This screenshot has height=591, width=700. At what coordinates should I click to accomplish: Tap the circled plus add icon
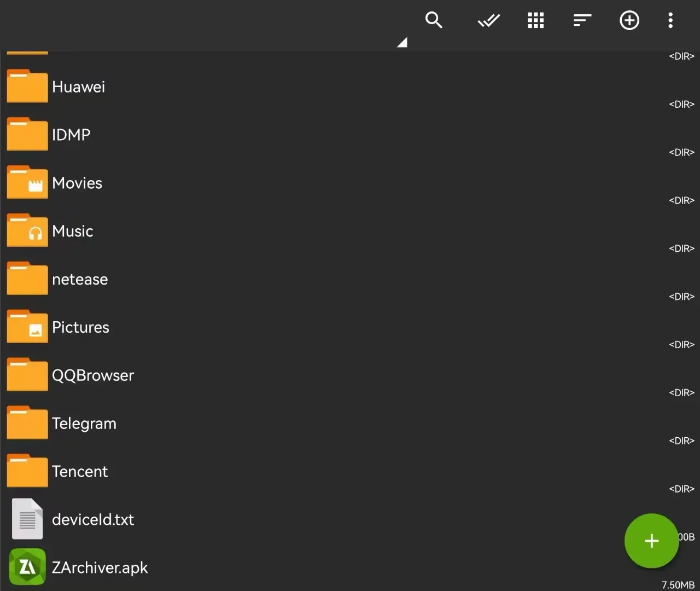click(x=629, y=21)
